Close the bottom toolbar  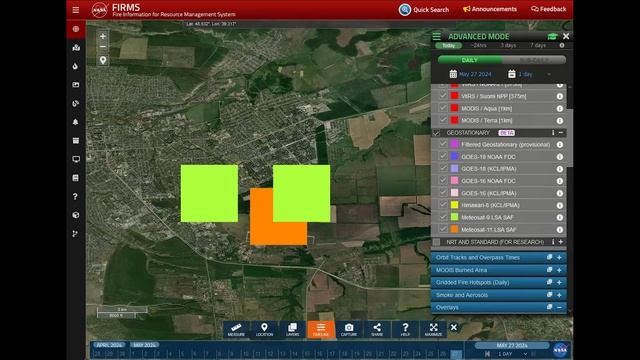coord(453,327)
